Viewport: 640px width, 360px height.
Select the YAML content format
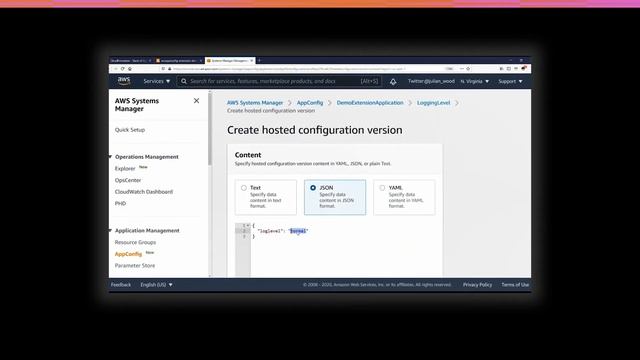[382, 188]
